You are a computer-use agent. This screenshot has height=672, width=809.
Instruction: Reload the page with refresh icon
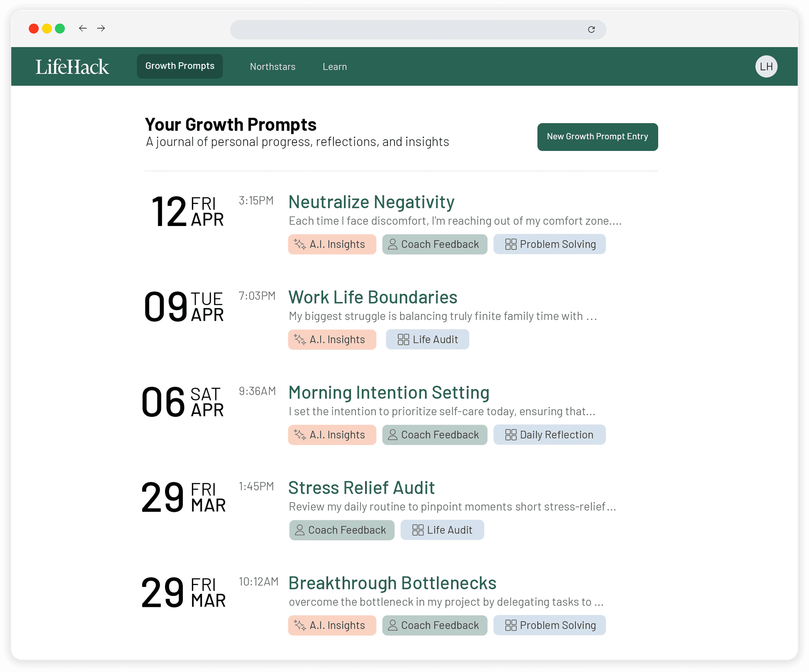coord(591,30)
